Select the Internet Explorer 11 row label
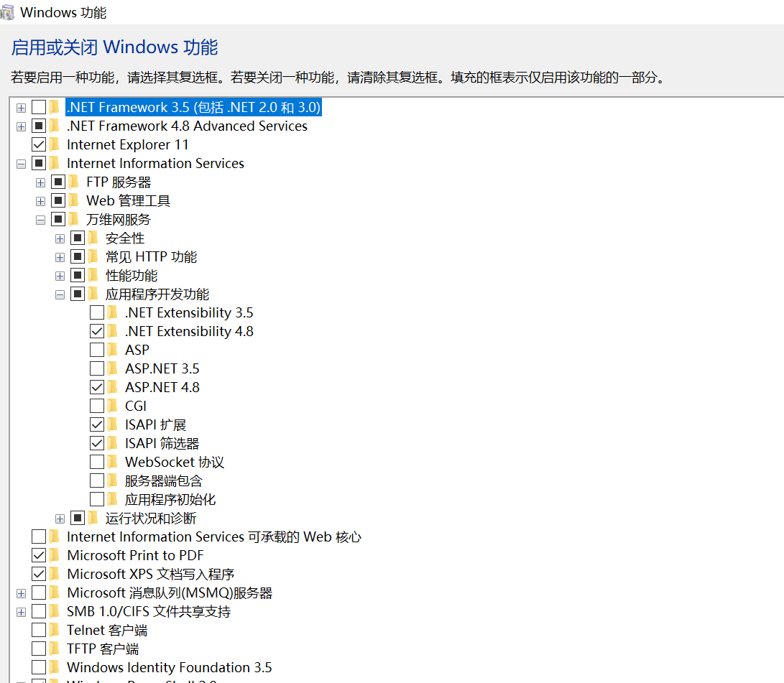Screen dimensions: 784x683 click(x=128, y=144)
